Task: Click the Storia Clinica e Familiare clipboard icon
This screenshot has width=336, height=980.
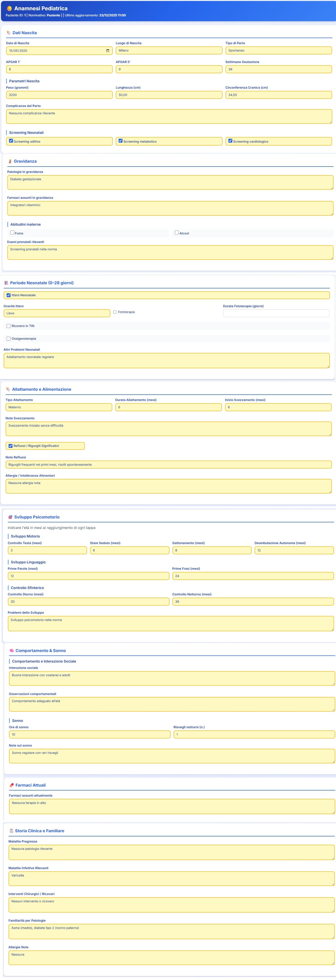Action: [x=11, y=831]
